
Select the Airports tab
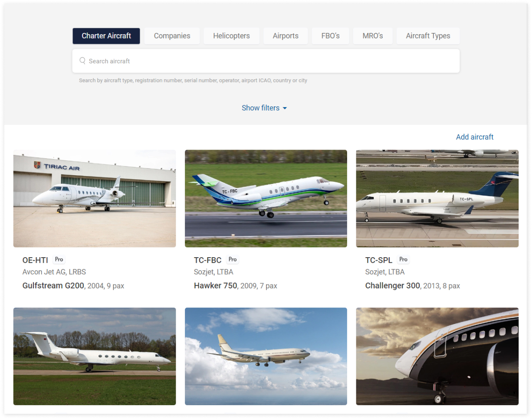286,36
